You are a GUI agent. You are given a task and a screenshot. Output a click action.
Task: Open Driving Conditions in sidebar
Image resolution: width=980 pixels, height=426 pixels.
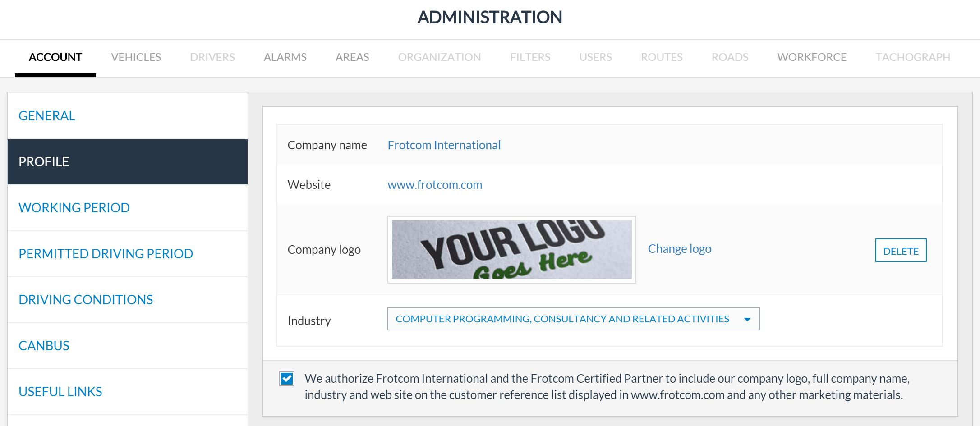point(86,300)
